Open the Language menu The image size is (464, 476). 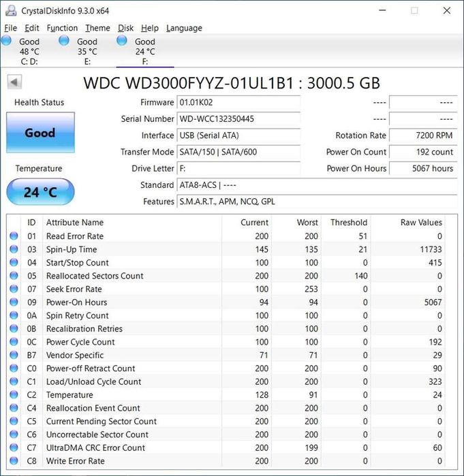pos(184,28)
